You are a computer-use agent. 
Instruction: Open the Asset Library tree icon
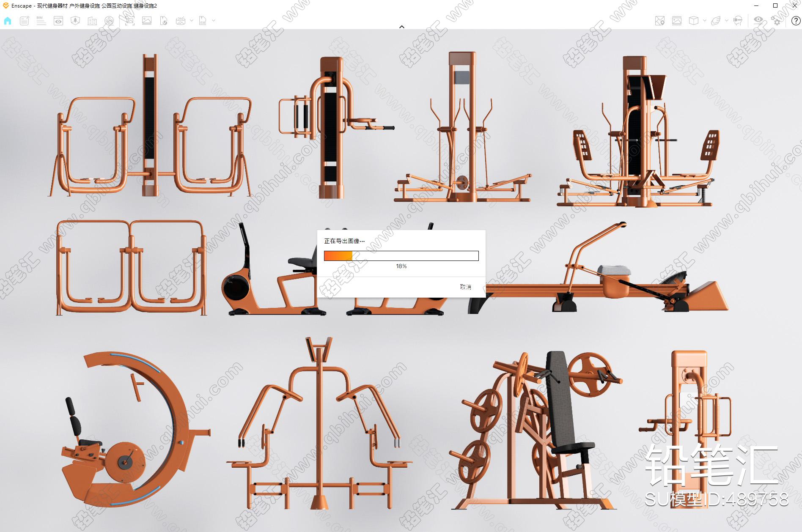click(75, 21)
